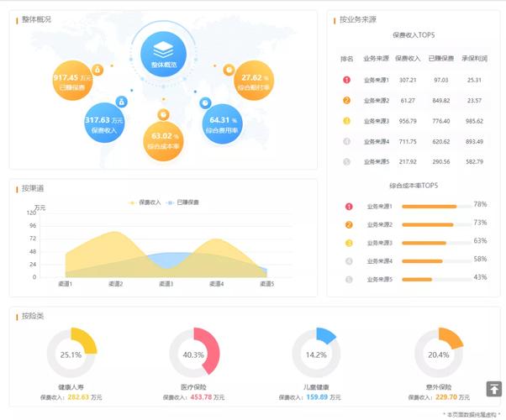The width and height of the screenshot is (506, 420).
Task: Click the 63.02% 综合成本率 bubble
Action: (163, 141)
